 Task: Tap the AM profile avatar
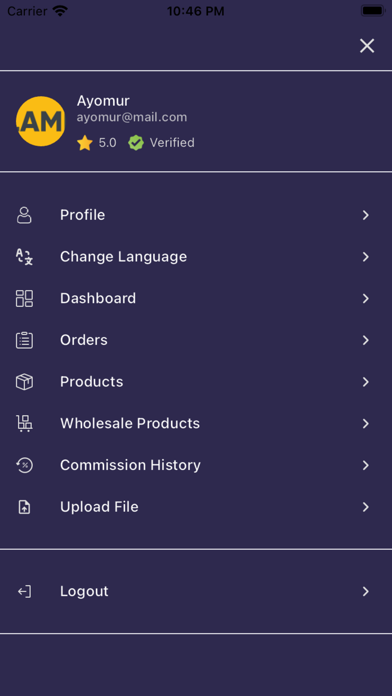[x=40, y=121]
